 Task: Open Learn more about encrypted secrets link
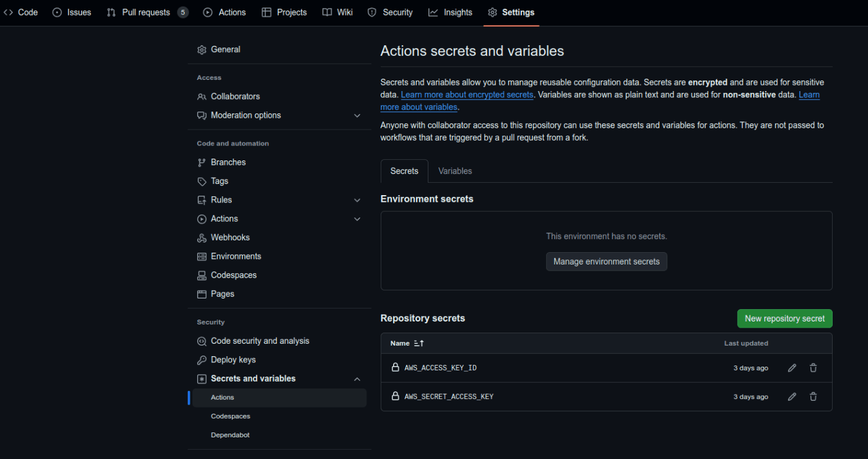pyautogui.click(x=467, y=95)
